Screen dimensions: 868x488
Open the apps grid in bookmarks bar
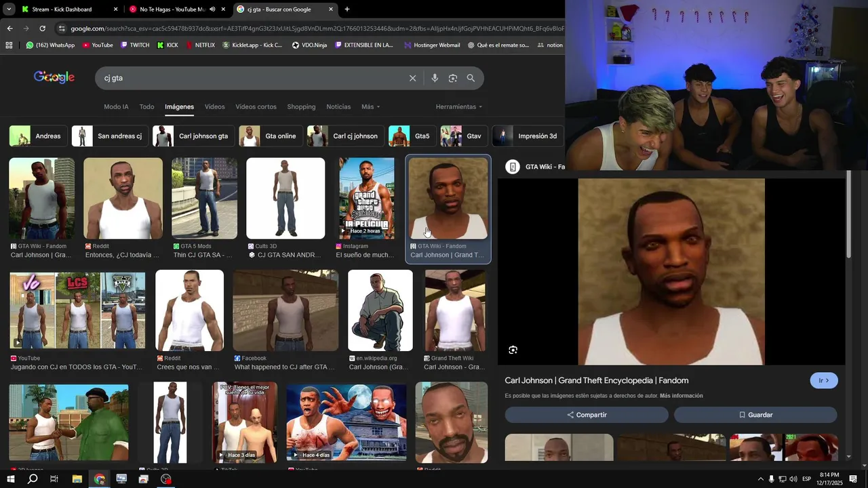pos(9,45)
